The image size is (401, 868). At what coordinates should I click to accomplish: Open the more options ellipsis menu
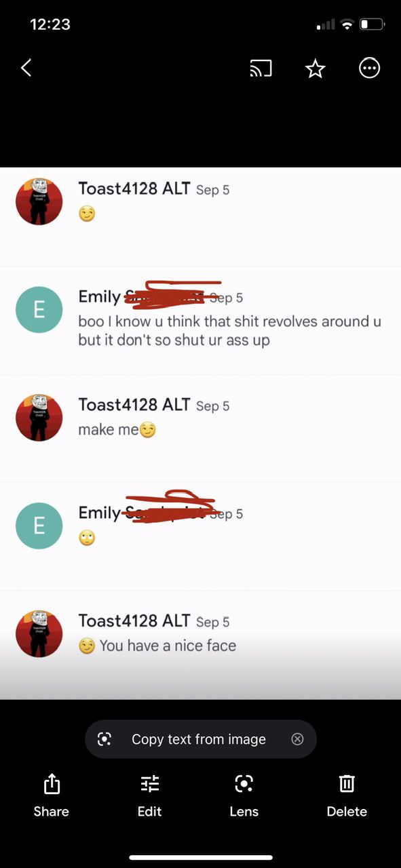point(370,68)
